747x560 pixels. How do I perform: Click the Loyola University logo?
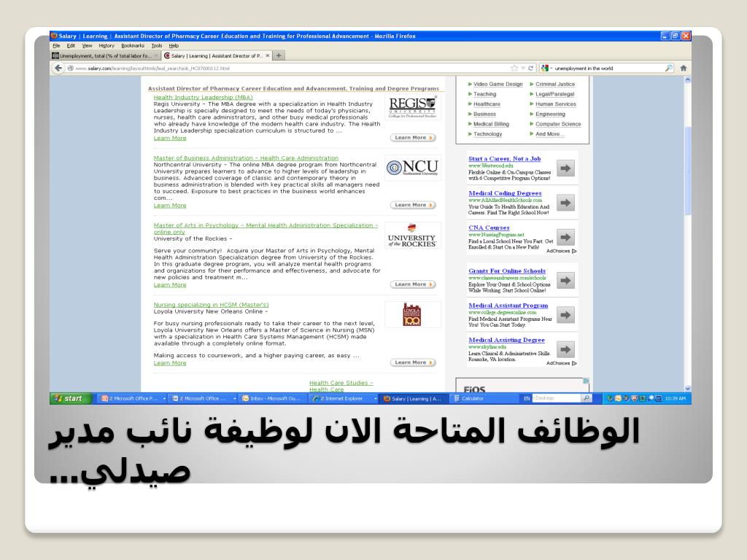pyautogui.click(x=412, y=315)
